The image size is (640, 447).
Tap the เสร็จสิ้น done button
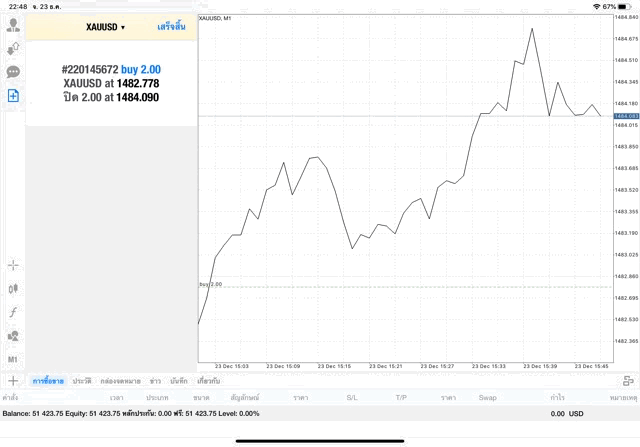click(x=172, y=27)
